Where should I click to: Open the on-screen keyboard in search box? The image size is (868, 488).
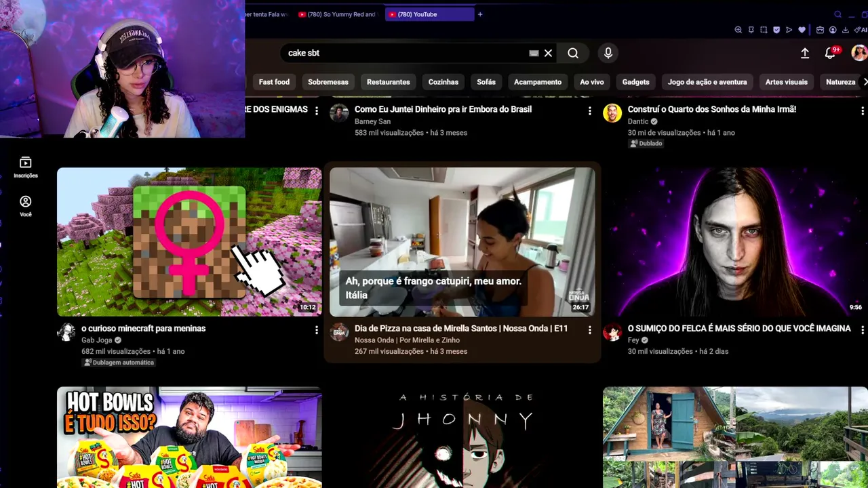(x=534, y=53)
